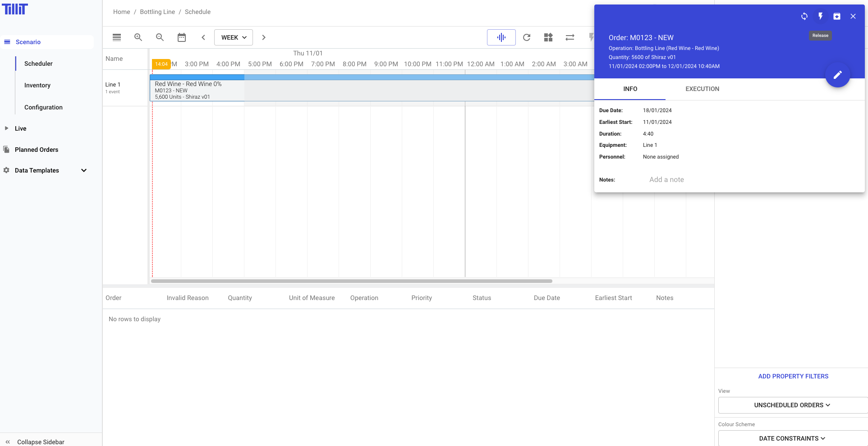Open the UNSCHEDULED ORDERS view dropdown
Viewport: 868px width, 446px height.
(791, 405)
